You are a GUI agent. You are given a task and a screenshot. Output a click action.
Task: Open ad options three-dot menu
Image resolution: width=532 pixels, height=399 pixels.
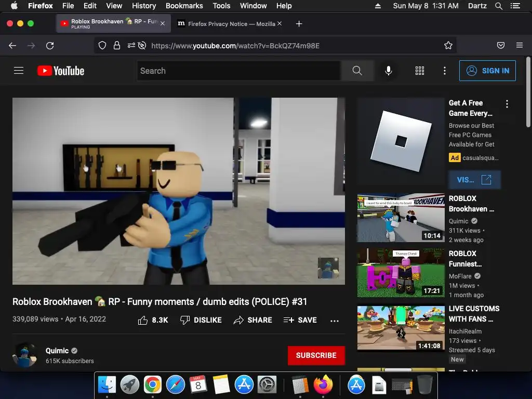[507, 104]
